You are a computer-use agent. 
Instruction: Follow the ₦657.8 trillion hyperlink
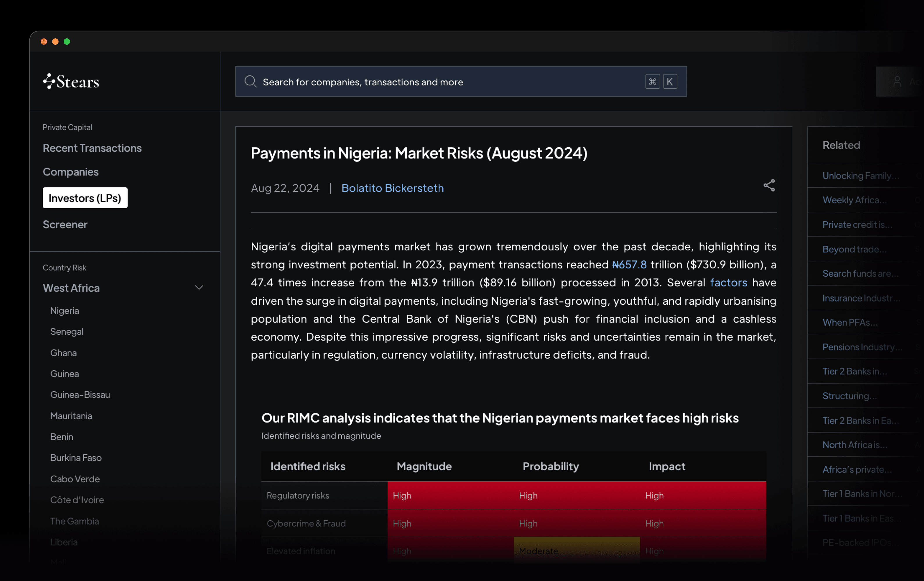(x=629, y=265)
